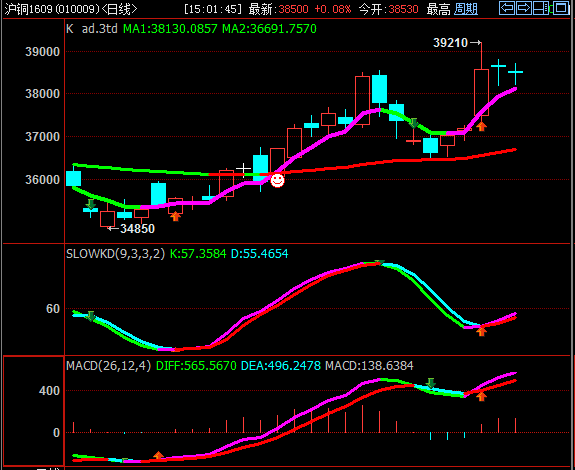The image size is (575, 470).
Task: Click the latest price 最新:38500
Action: point(278,9)
